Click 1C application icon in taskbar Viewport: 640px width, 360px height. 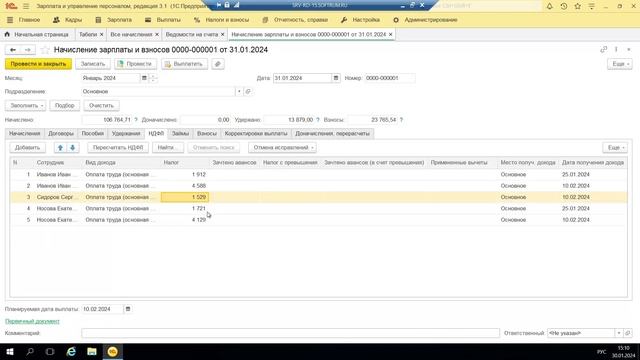pos(113,351)
